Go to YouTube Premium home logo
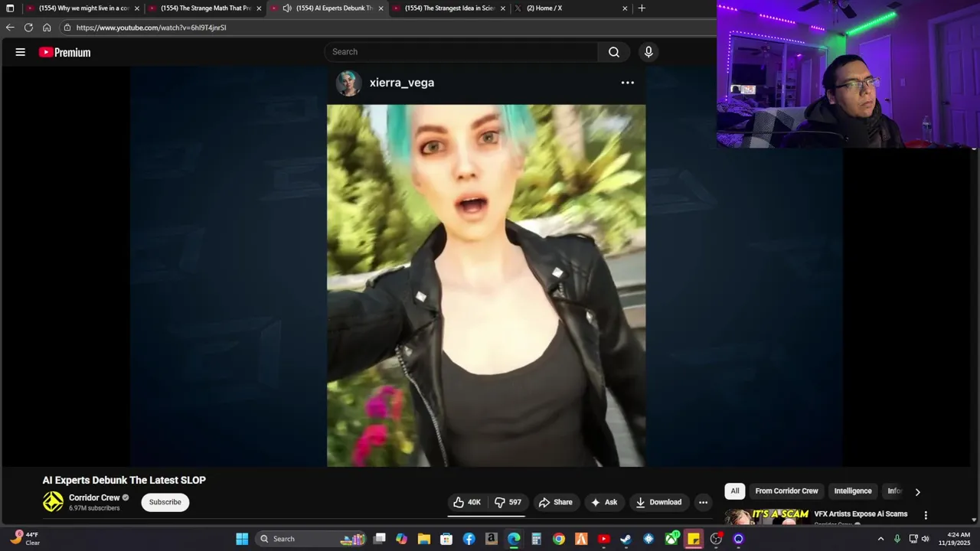Viewport: 980px width, 551px height. [65, 52]
